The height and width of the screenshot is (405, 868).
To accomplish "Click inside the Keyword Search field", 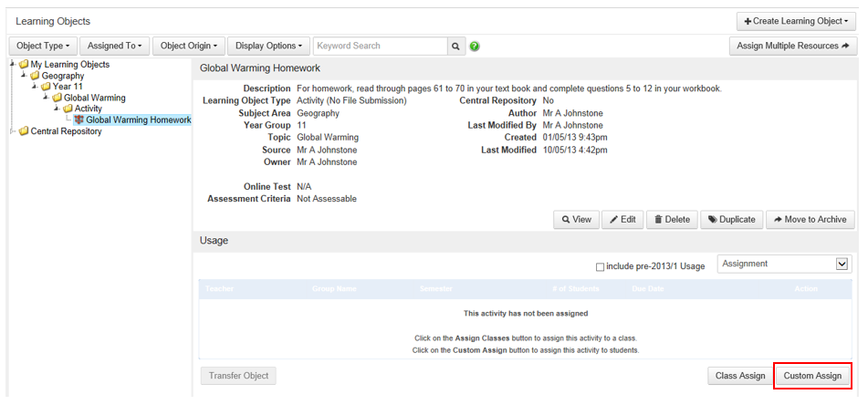I will point(380,46).
